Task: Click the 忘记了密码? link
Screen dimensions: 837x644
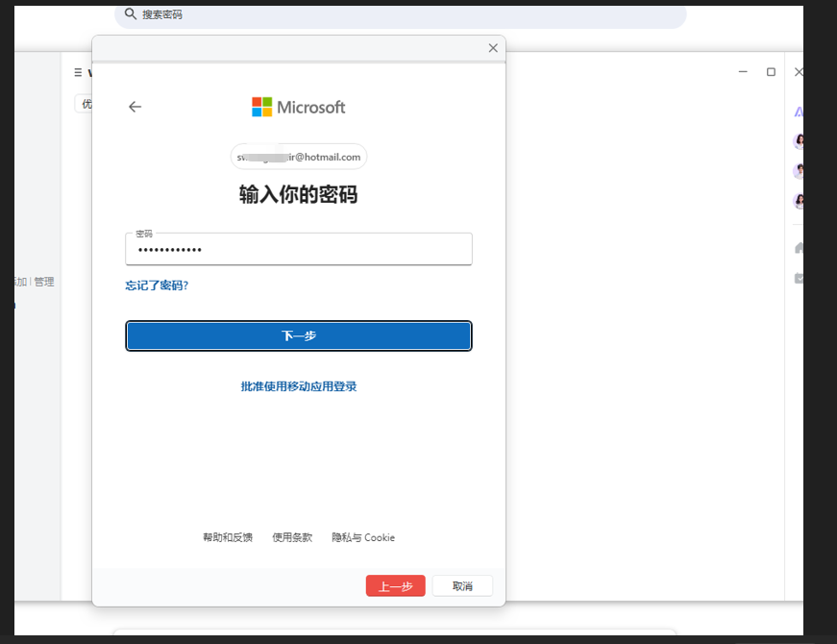Action: point(157,285)
